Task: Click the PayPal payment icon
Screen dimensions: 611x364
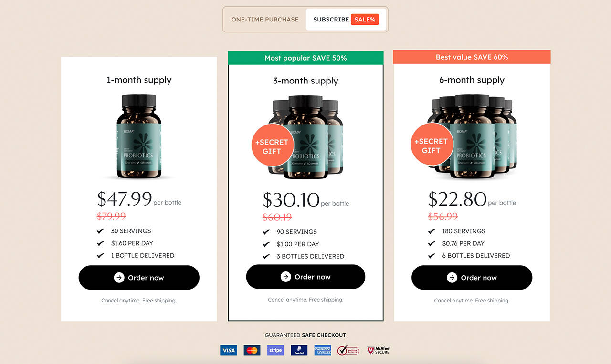Action: 299,350
